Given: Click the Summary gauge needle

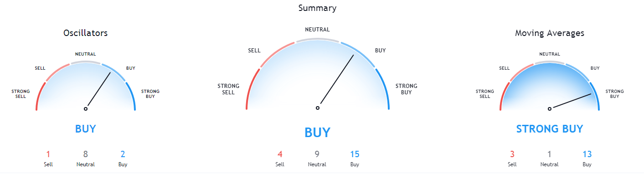Looking at the screenshot, I should coord(337,80).
